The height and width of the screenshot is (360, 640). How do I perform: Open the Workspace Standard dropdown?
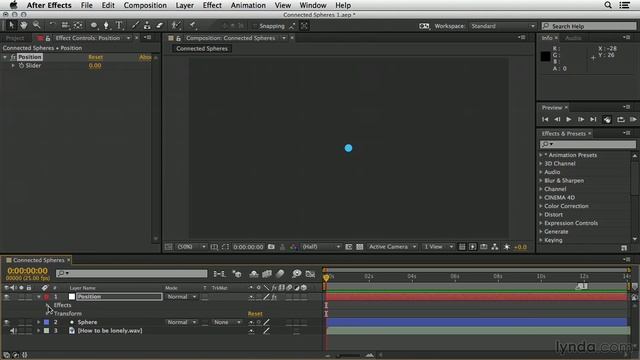coord(502,26)
